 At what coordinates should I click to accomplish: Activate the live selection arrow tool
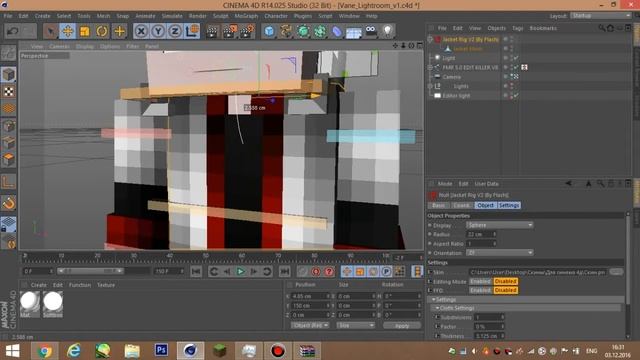(x=51, y=31)
